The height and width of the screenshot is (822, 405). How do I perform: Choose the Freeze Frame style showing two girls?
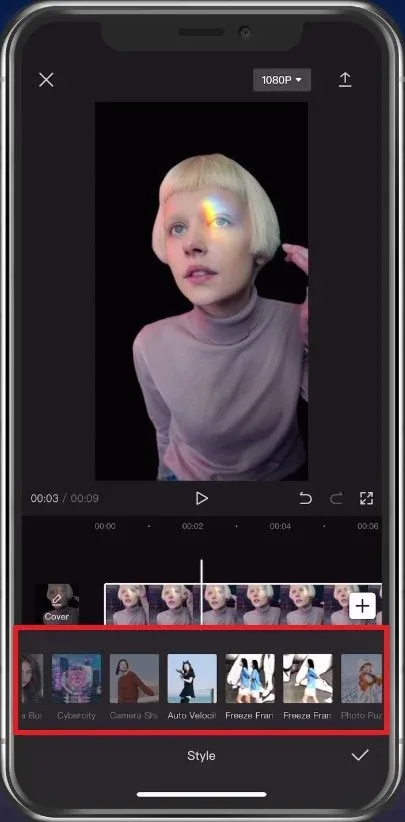coord(250,687)
